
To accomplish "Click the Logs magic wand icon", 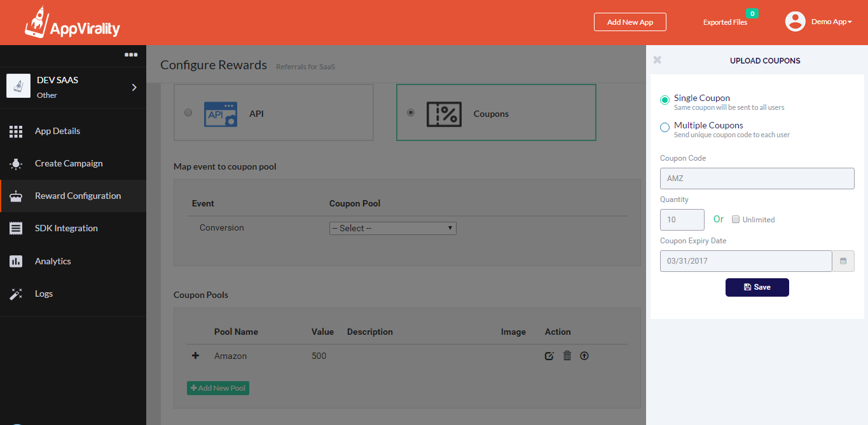I will point(16,294).
